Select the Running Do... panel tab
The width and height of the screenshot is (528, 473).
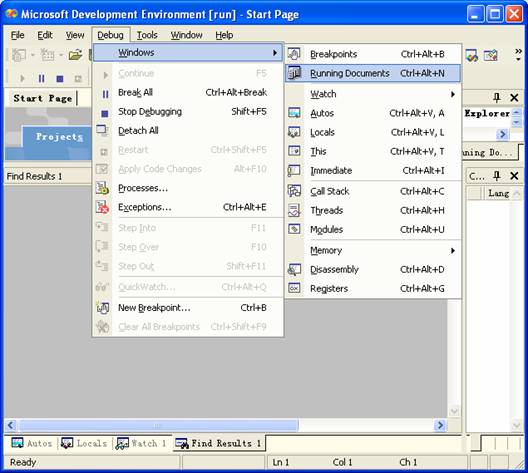click(491, 153)
